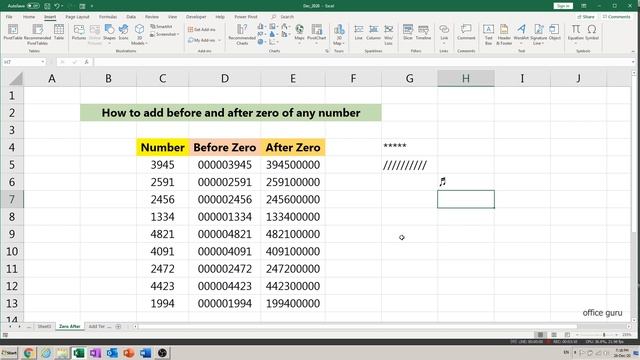Viewport: 640px width, 360px height.
Task: Insert a PivotTable from the ribbon
Action: click(x=13, y=32)
